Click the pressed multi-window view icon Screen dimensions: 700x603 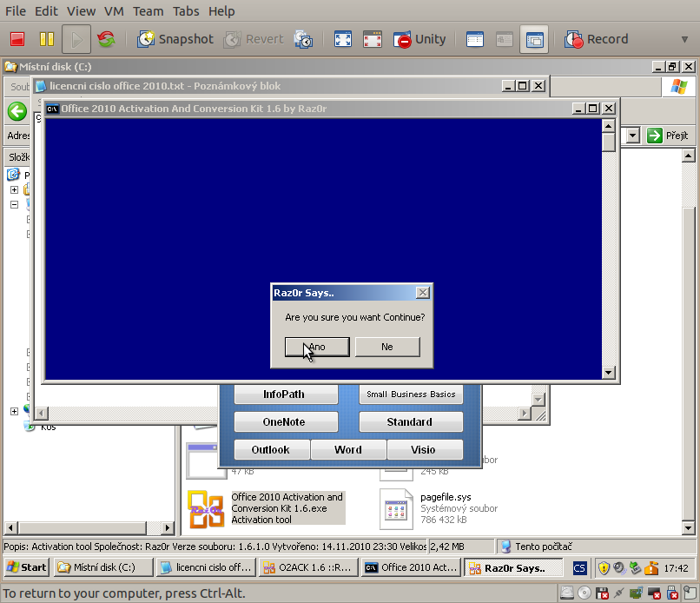(x=534, y=39)
